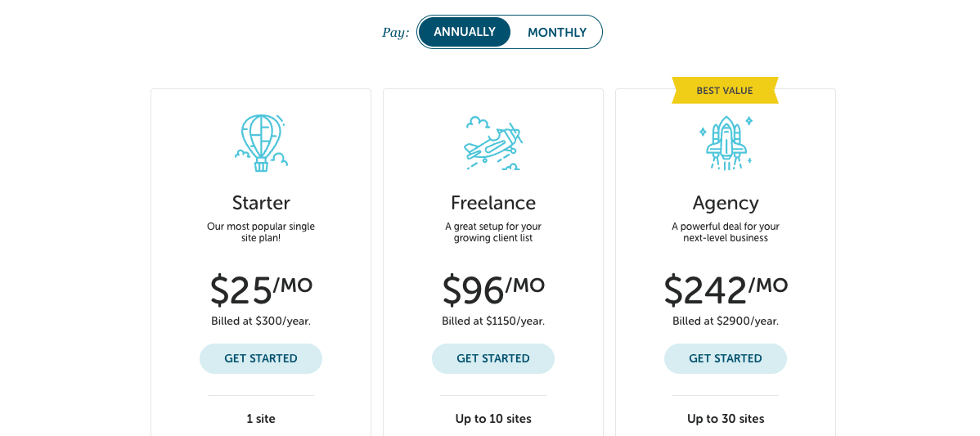
Task: Click the airplane Freelance plan icon
Action: click(493, 144)
